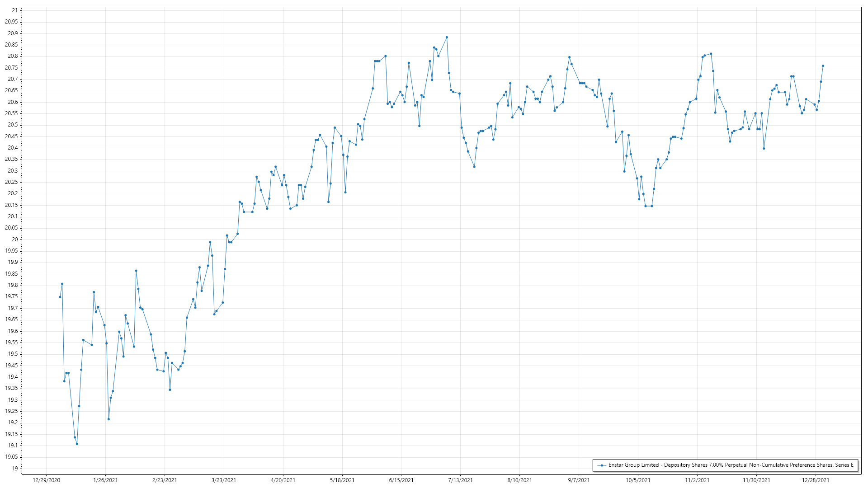The height and width of the screenshot is (488, 868).
Task: Click the Enstar Group Limited legend label
Action: click(731, 465)
